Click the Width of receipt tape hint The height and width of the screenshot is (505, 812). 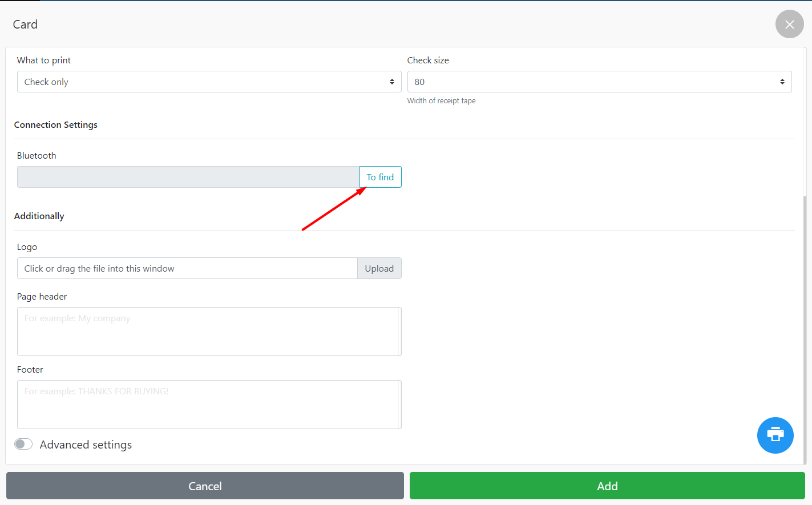coord(441,101)
